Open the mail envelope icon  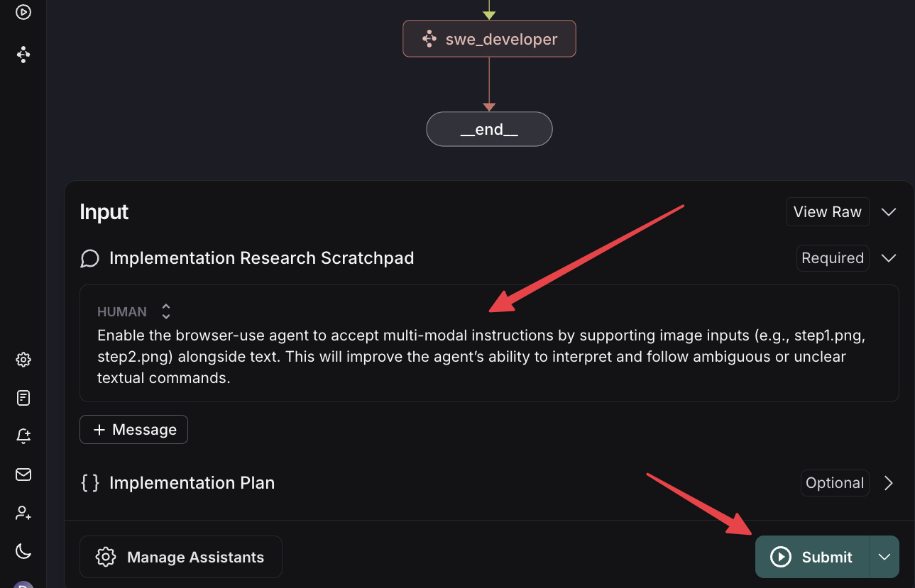coord(23,475)
